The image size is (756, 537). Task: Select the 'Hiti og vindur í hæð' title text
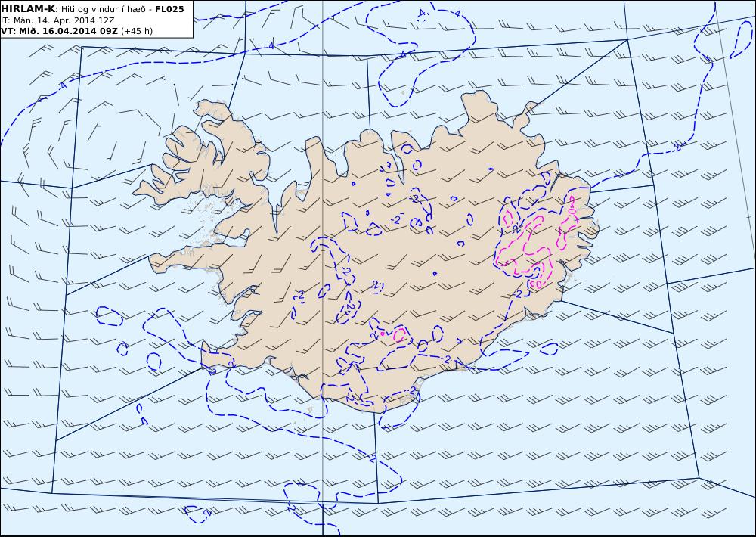click(x=103, y=9)
